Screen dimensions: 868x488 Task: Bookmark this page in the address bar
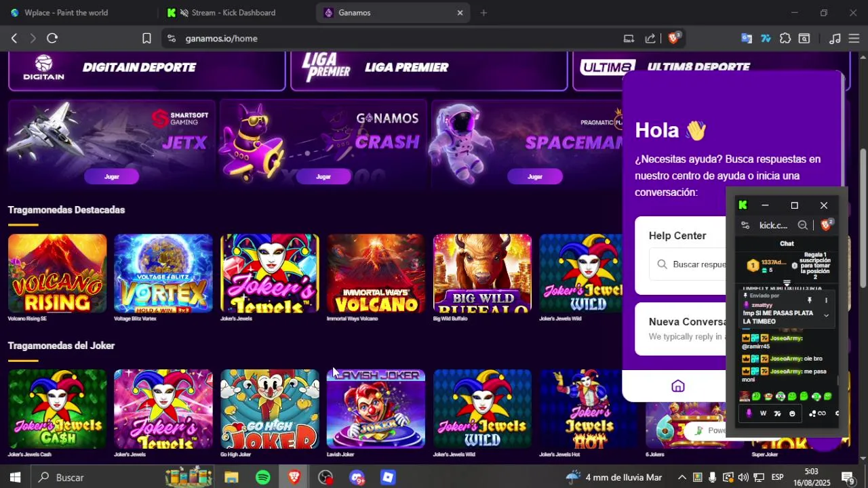(146, 39)
